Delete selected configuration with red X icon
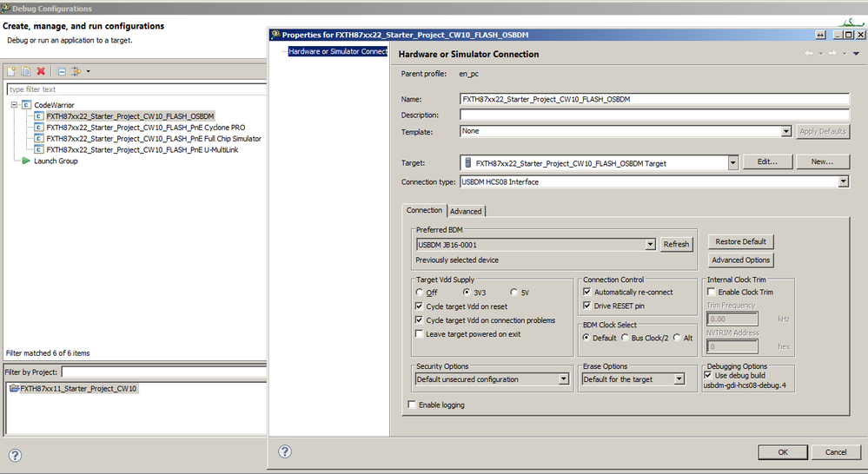The height and width of the screenshot is (474, 868). pyautogui.click(x=41, y=71)
